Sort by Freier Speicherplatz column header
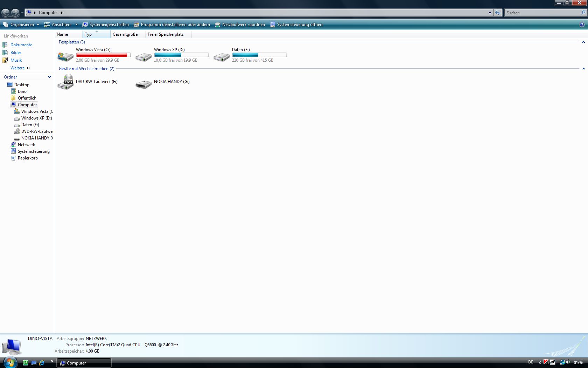The height and width of the screenshot is (368, 588). 168,34
